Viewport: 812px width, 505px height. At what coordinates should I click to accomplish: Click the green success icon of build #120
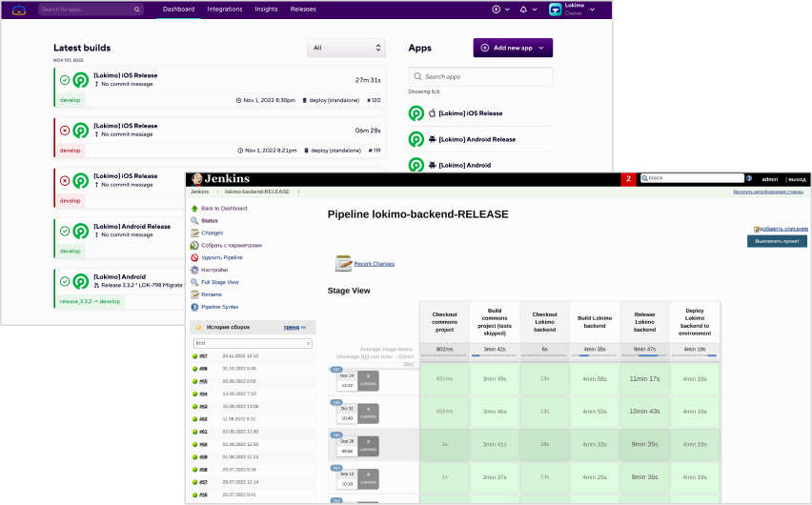click(x=65, y=80)
